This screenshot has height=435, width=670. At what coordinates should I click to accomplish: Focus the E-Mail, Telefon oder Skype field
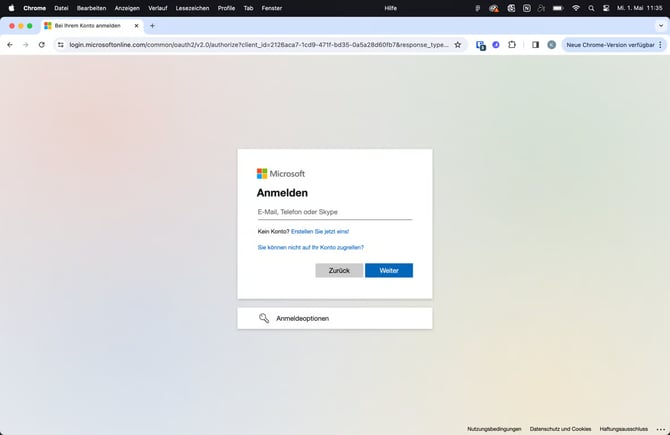point(335,212)
